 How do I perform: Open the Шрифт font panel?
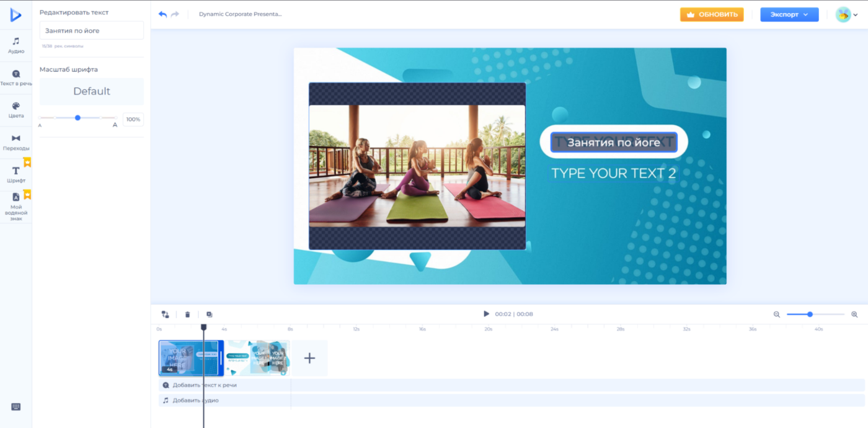click(16, 175)
